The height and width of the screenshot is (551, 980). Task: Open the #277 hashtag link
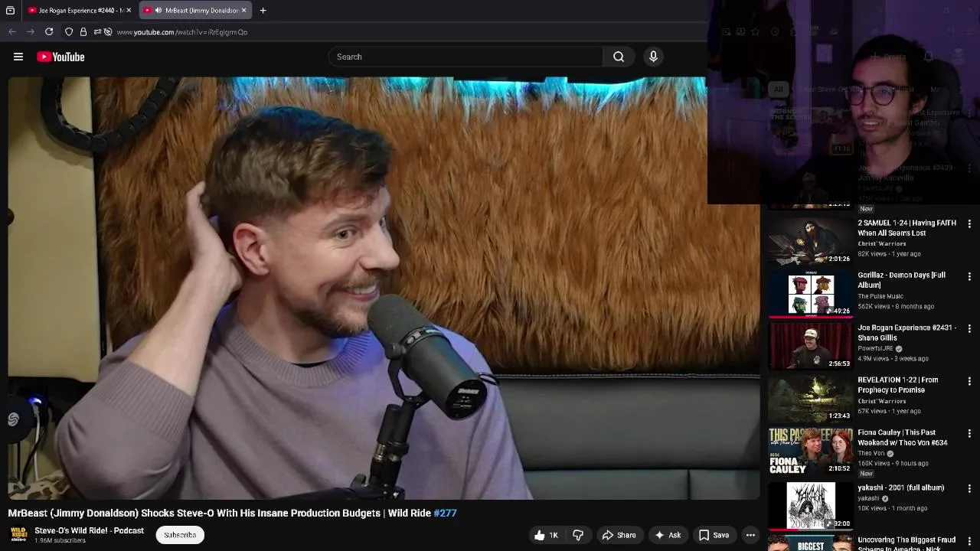445,514
